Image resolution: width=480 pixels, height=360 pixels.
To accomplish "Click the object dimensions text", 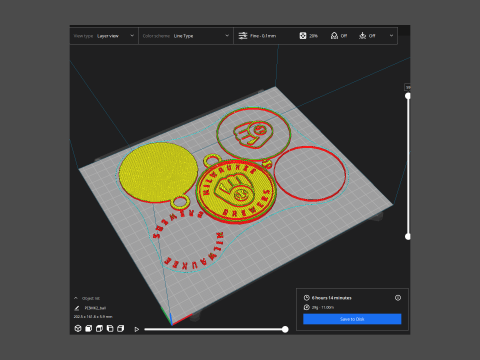I will pyautogui.click(x=93, y=316).
